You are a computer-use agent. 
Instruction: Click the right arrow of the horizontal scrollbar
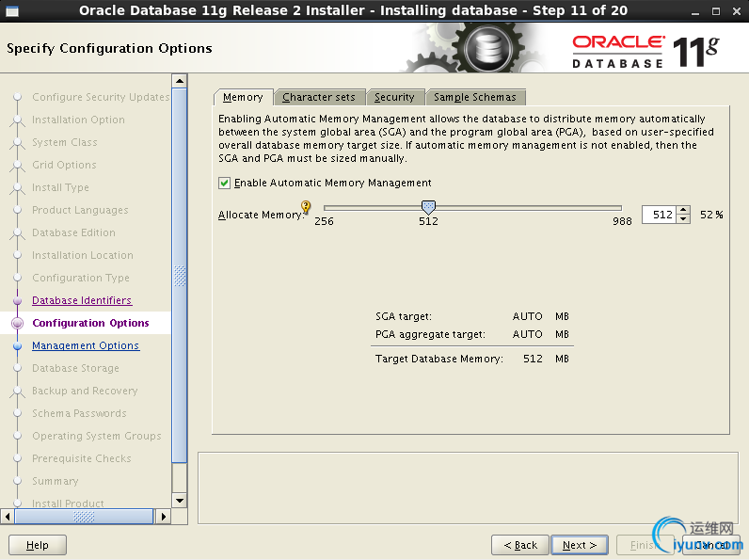click(164, 517)
